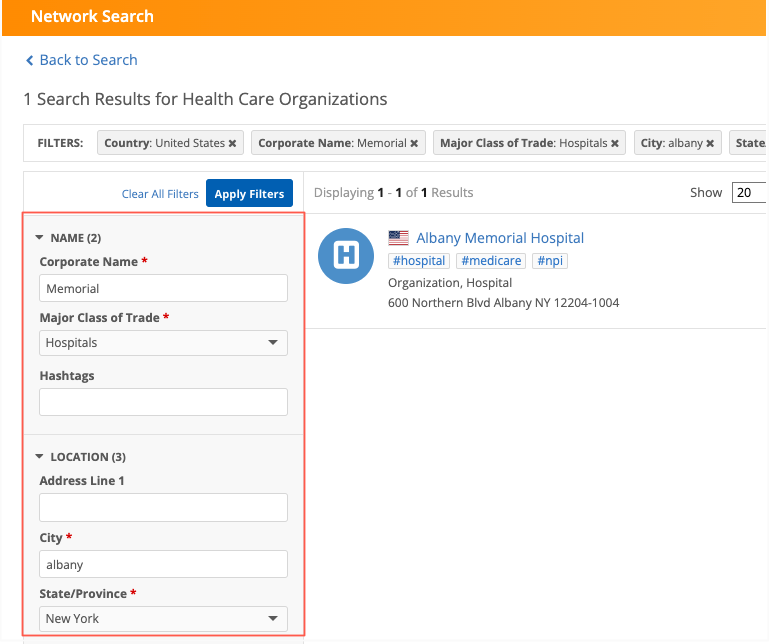Open the Albany Memorial Hospital result link
769x644 pixels.
[500, 238]
